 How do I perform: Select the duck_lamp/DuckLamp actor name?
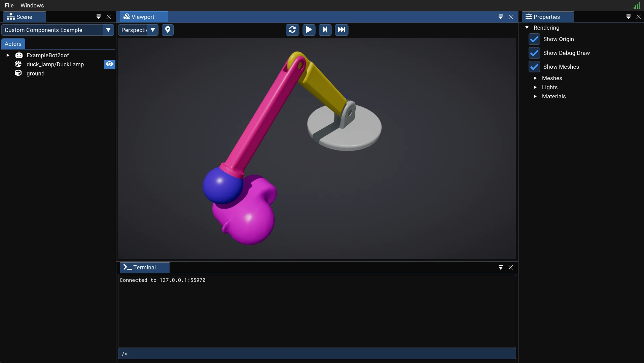(x=55, y=64)
